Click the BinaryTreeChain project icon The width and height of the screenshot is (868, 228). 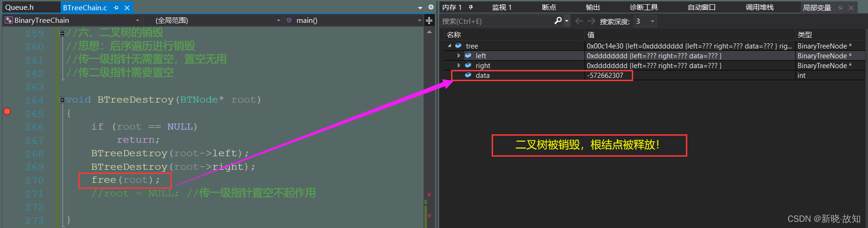click(8, 21)
